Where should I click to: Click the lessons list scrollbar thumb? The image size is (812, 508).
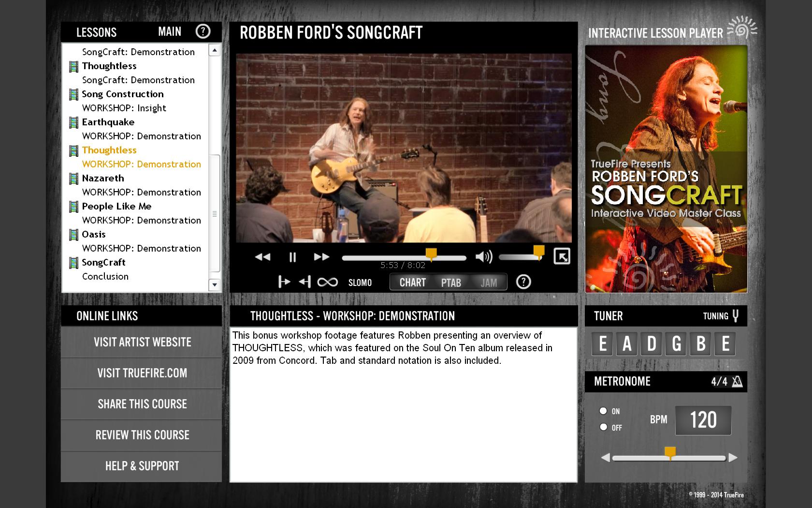point(215,213)
